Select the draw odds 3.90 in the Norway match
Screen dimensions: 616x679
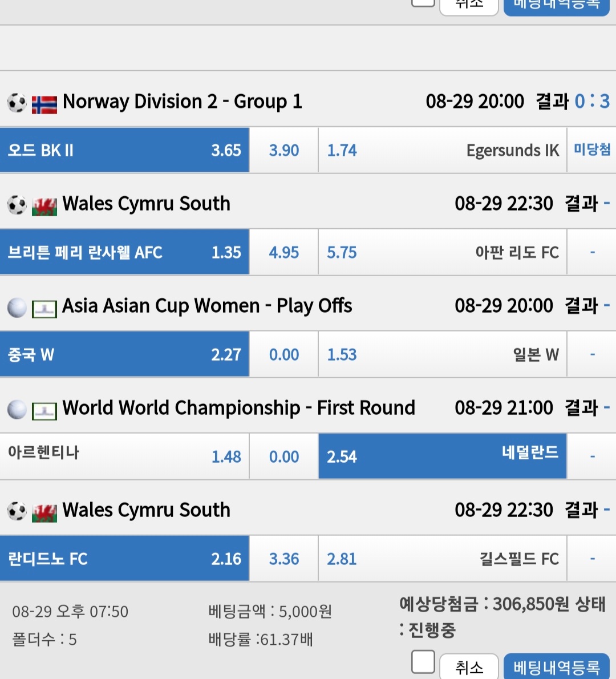tap(284, 150)
